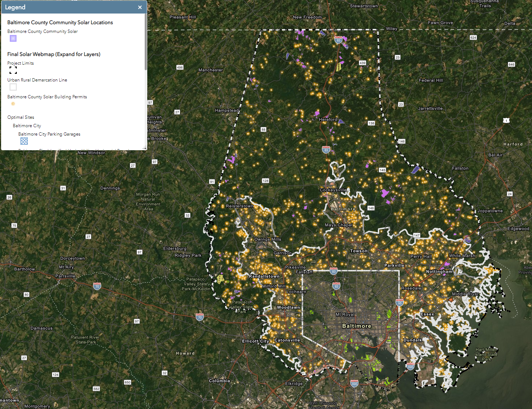This screenshot has height=409, width=532.
Task: Click the Nottingham map label
Action: [x=439, y=272]
